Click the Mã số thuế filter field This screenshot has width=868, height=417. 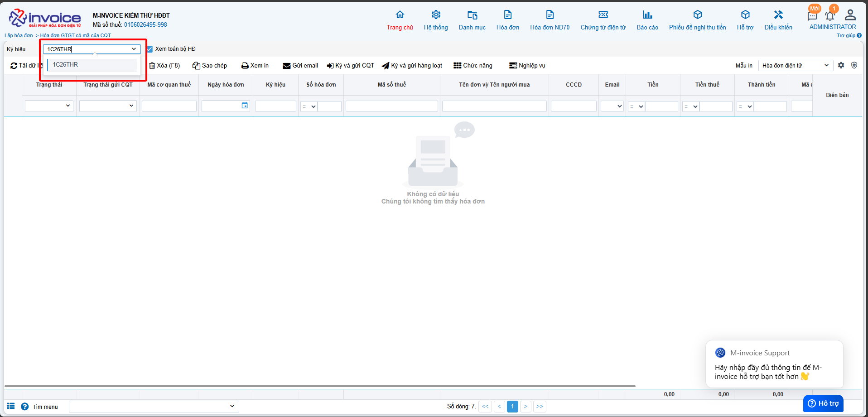pyautogui.click(x=391, y=106)
